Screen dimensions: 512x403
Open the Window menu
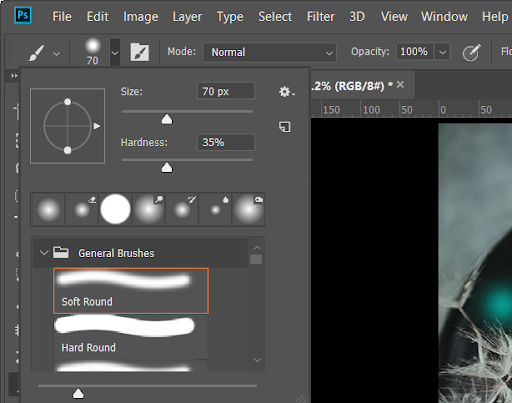tap(444, 16)
